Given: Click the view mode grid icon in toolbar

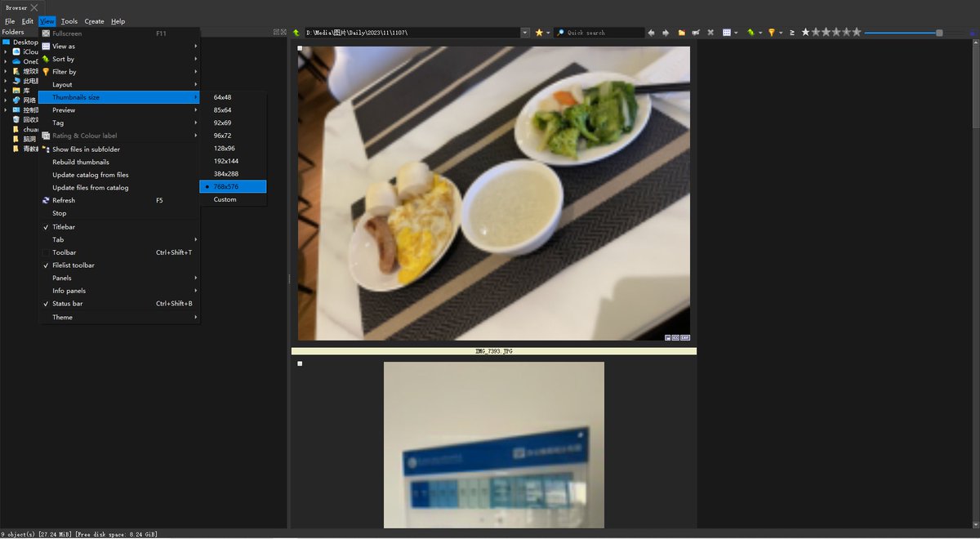Looking at the screenshot, I should pos(726,33).
